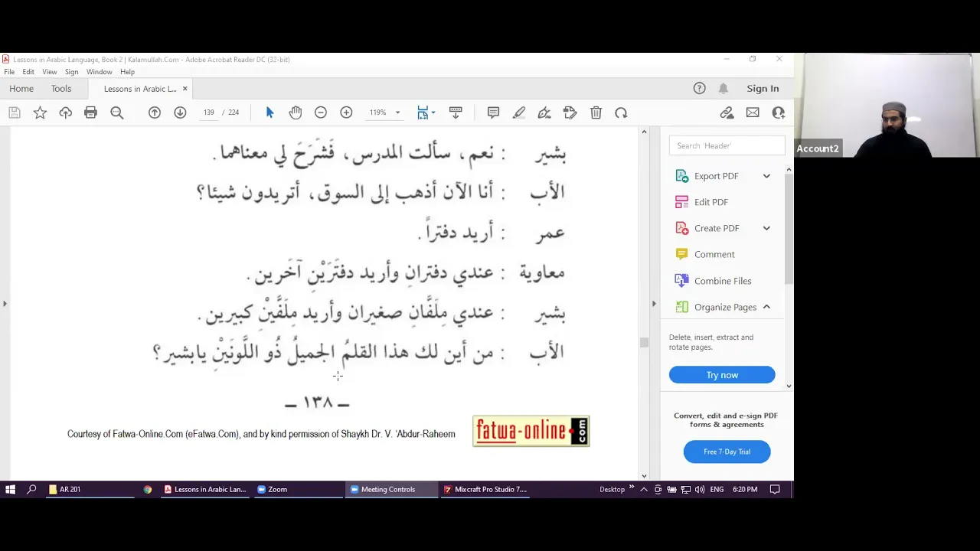Click the fit page scrolling icon
The height and width of the screenshot is (551, 980).
point(423,112)
